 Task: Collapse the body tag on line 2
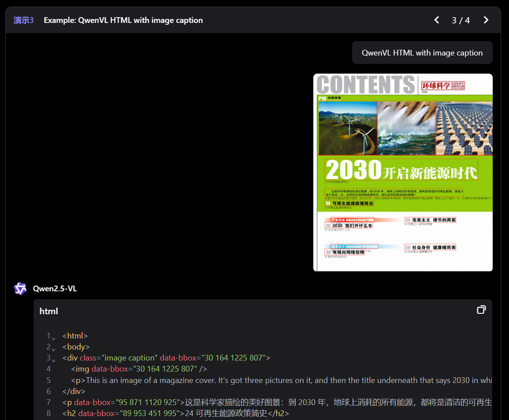coord(53,349)
